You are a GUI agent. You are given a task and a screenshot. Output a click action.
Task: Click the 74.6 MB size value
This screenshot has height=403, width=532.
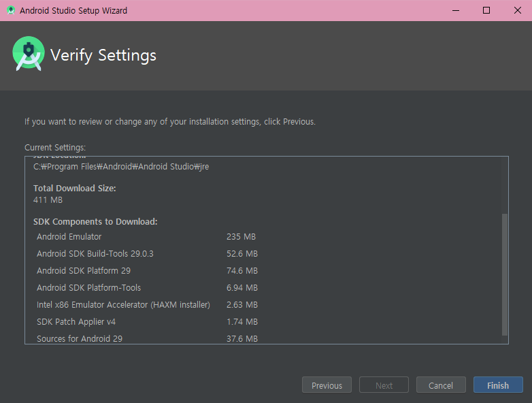click(x=242, y=270)
